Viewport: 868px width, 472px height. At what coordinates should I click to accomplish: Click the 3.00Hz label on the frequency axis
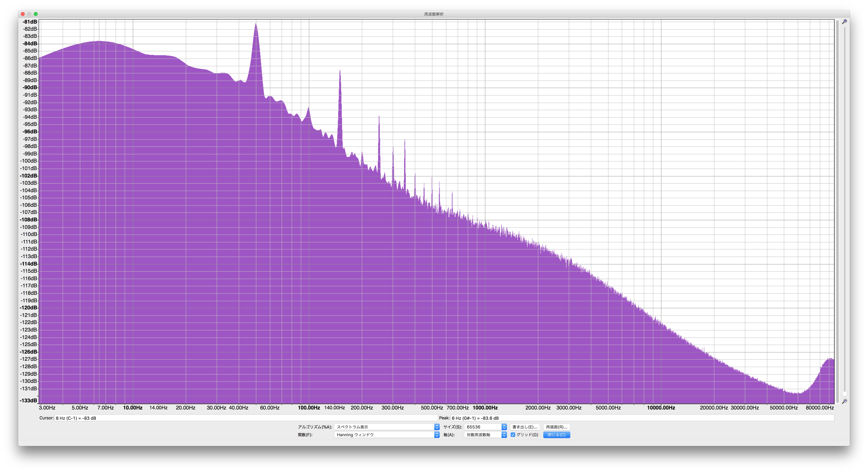tap(47, 408)
